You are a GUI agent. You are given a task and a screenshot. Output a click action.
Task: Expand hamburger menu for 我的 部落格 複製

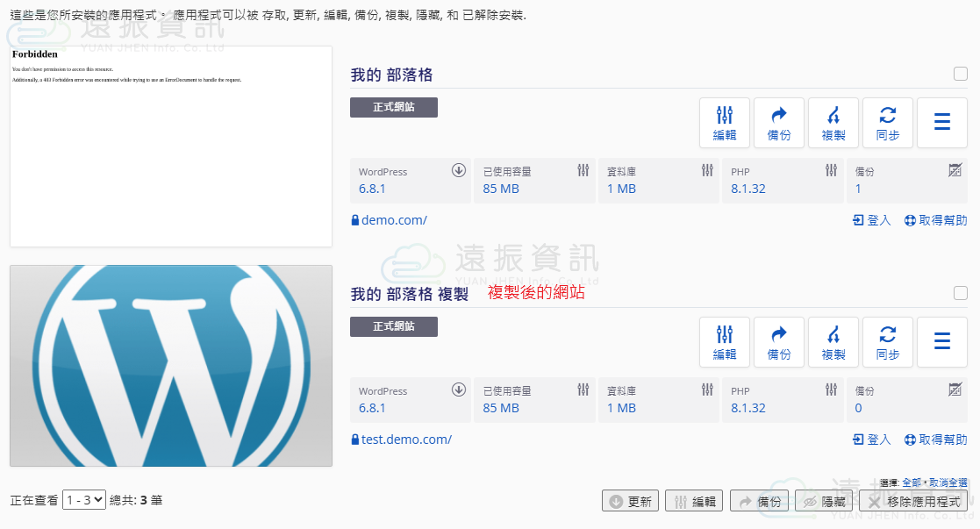942,342
